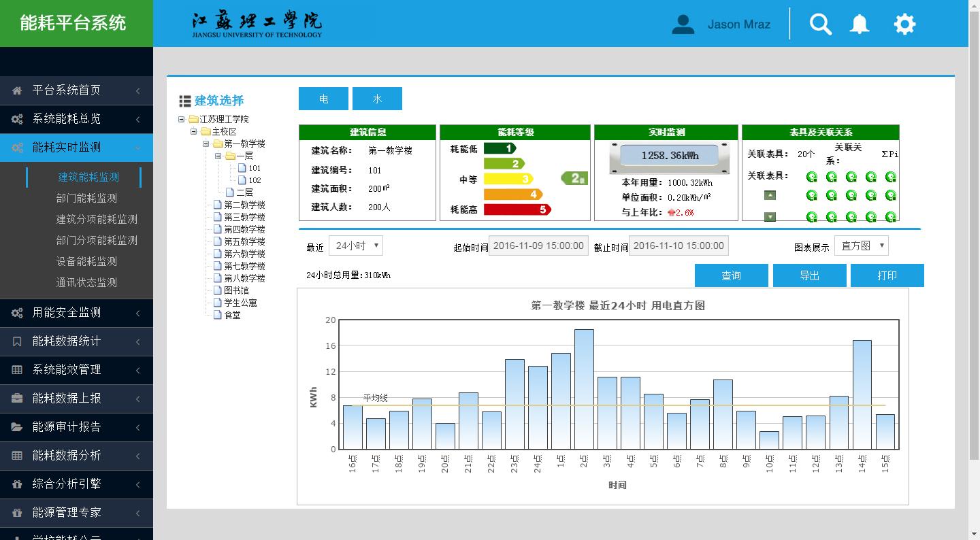
Task: Click the 导出 button
Action: click(x=810, y=275)
